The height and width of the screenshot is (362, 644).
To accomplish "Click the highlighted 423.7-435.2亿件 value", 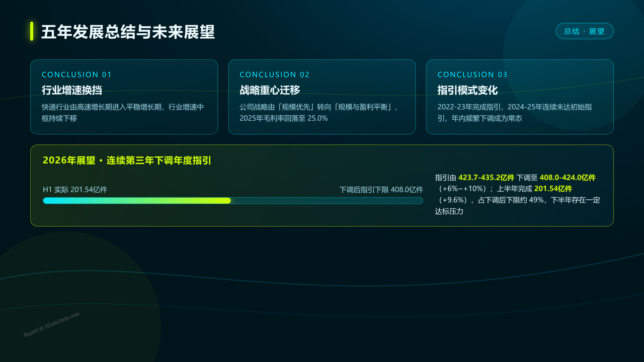I will (x=486, y=177).
